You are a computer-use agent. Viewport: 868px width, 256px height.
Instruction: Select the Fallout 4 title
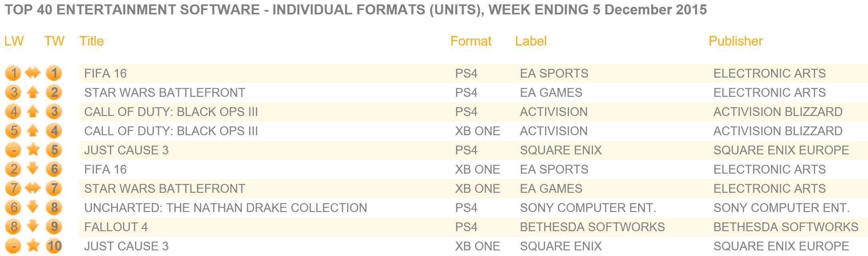116,227
